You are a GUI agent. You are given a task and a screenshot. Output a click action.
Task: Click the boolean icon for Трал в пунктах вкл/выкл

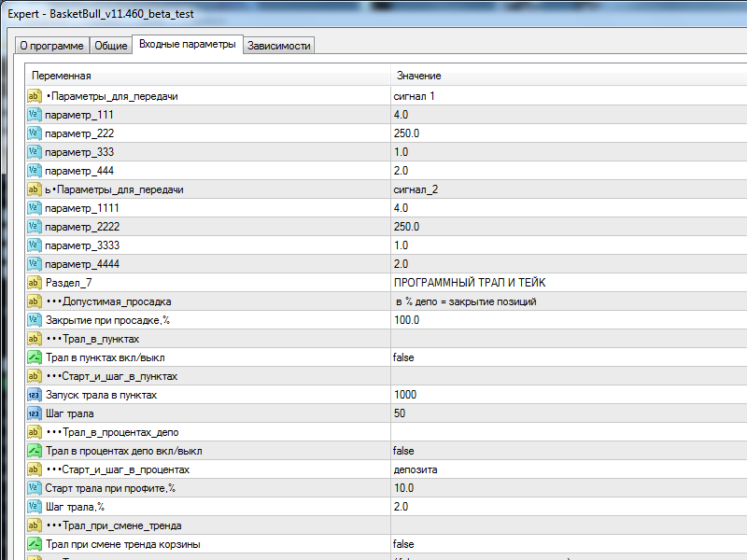[34, 357]
